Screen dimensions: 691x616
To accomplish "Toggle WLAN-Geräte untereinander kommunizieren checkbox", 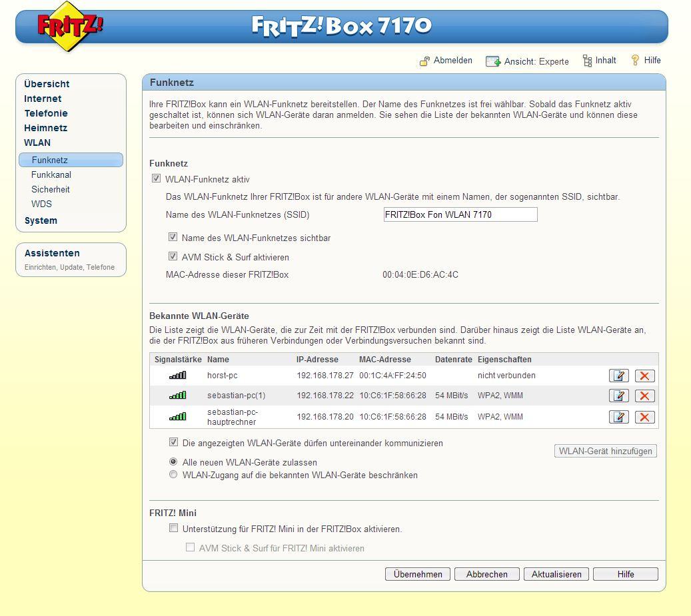I will coord(174,442).
